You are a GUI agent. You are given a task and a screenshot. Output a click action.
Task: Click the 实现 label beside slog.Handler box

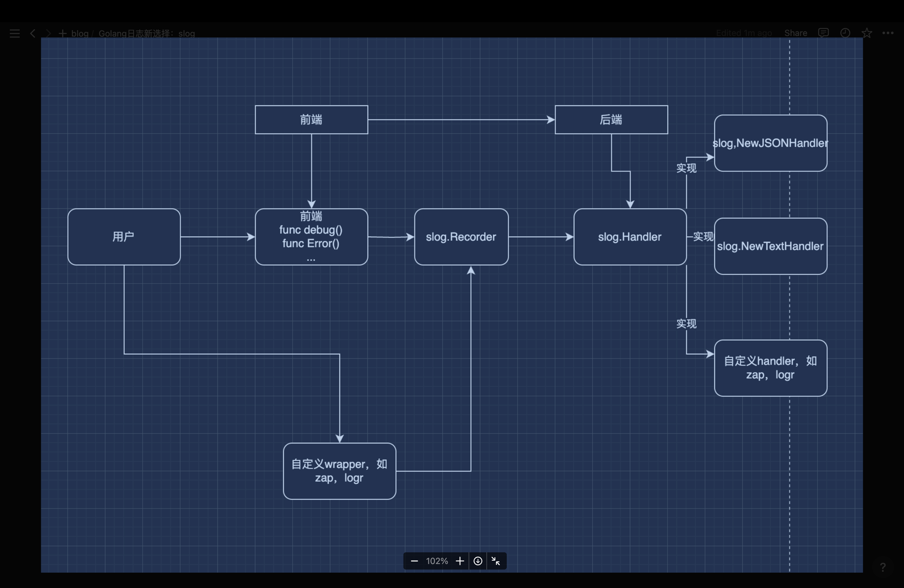(x=704, y=236)
